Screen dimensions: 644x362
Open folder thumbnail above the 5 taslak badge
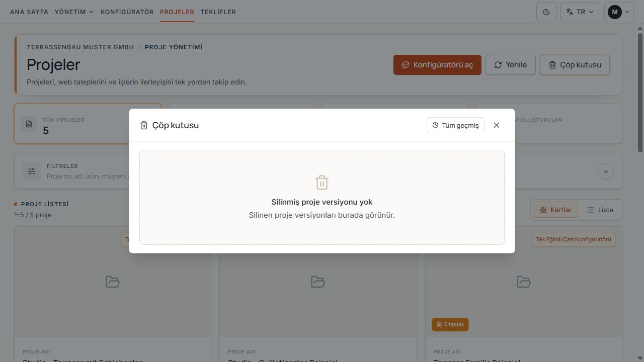click(523, 282)
